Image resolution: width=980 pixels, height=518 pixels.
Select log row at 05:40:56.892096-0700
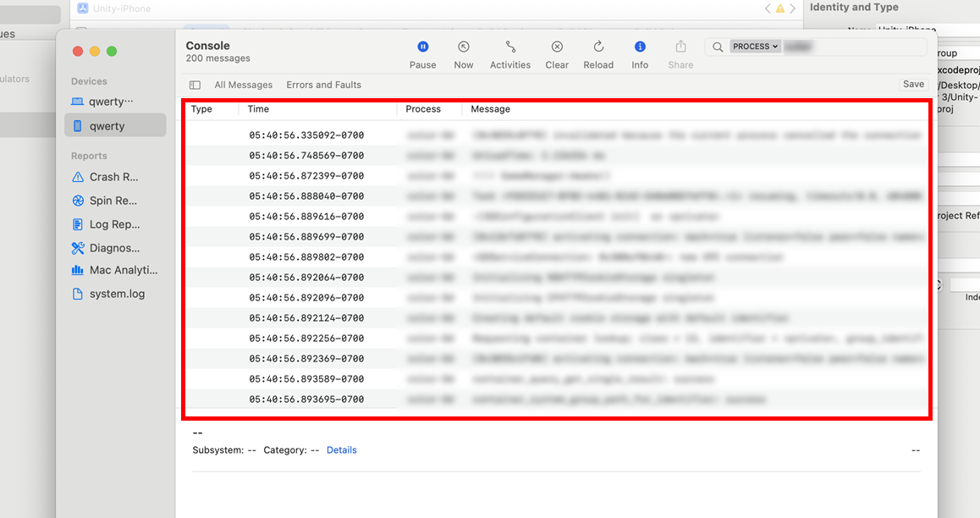point(556,297)
